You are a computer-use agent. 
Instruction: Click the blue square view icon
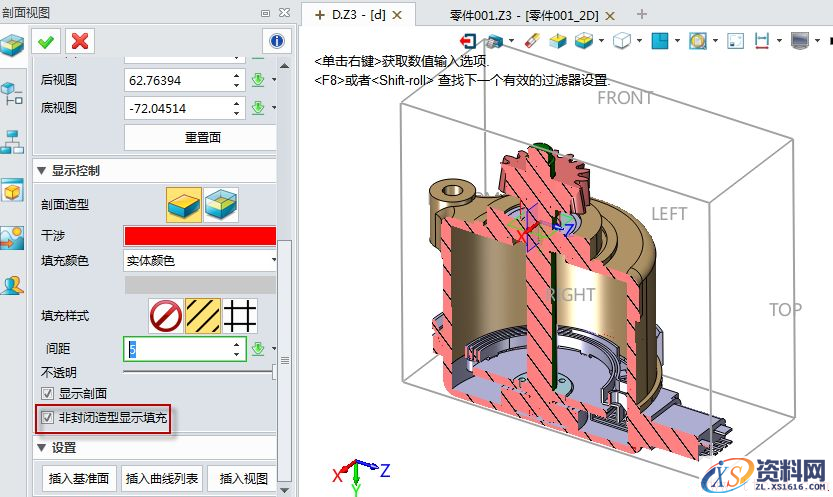[659, 41]
